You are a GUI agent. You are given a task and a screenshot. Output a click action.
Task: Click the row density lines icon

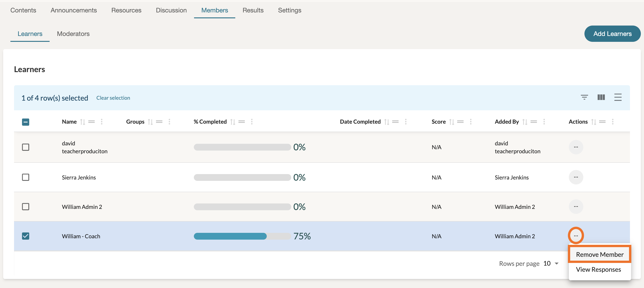pos(618,97)
